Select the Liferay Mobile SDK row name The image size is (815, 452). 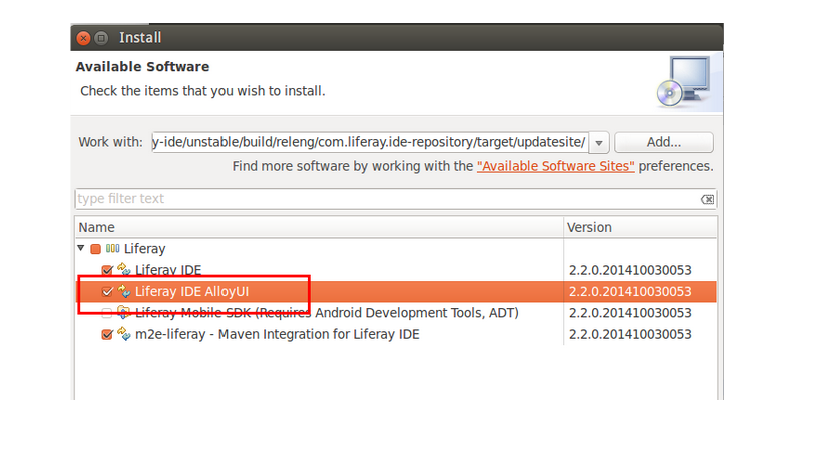click(x=327, y=313)
